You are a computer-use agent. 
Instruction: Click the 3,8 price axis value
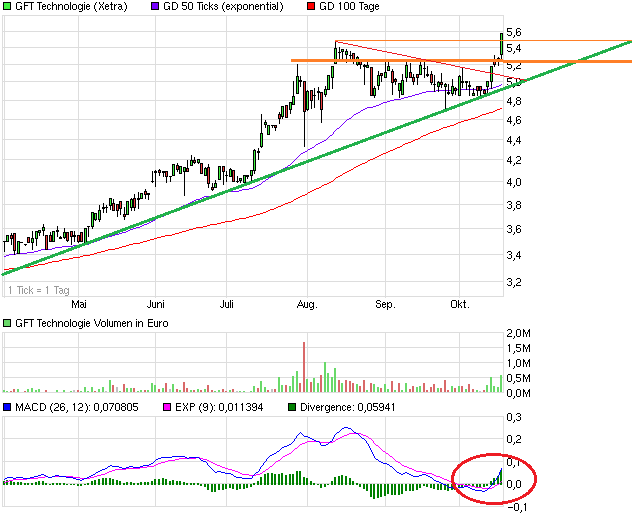[x=514, y=205]
